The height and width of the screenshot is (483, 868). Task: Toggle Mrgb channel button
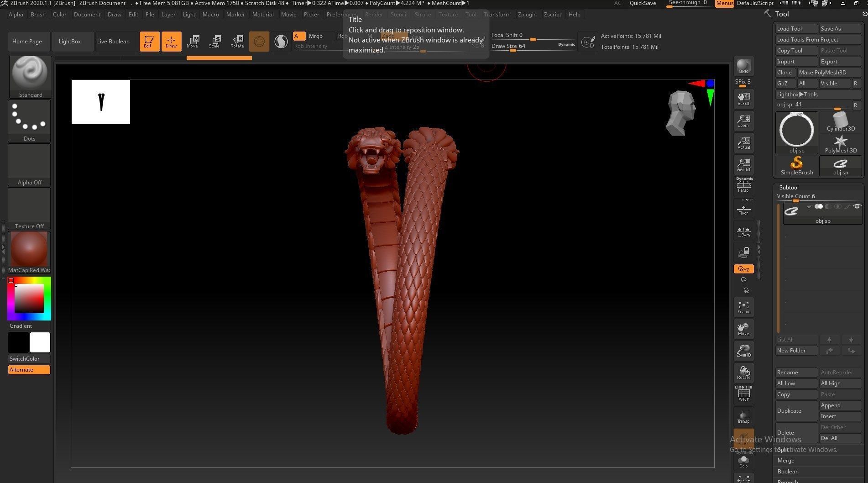tap(315, 36)
